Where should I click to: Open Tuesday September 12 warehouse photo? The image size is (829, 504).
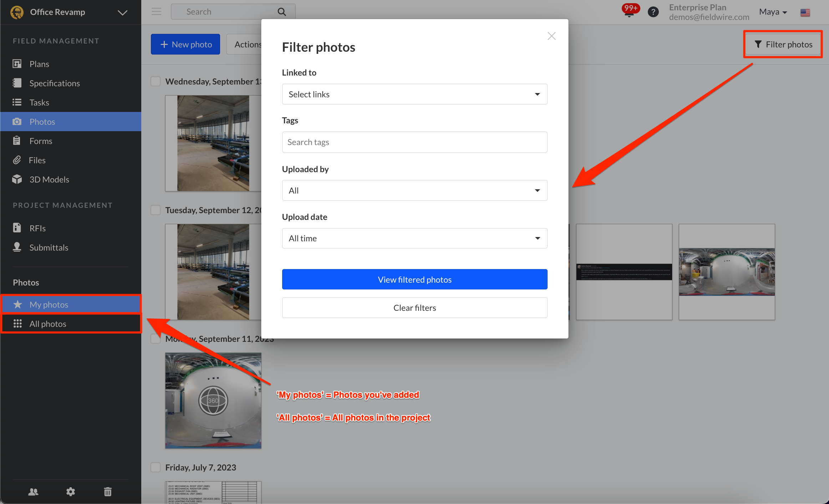click(213, 272)
